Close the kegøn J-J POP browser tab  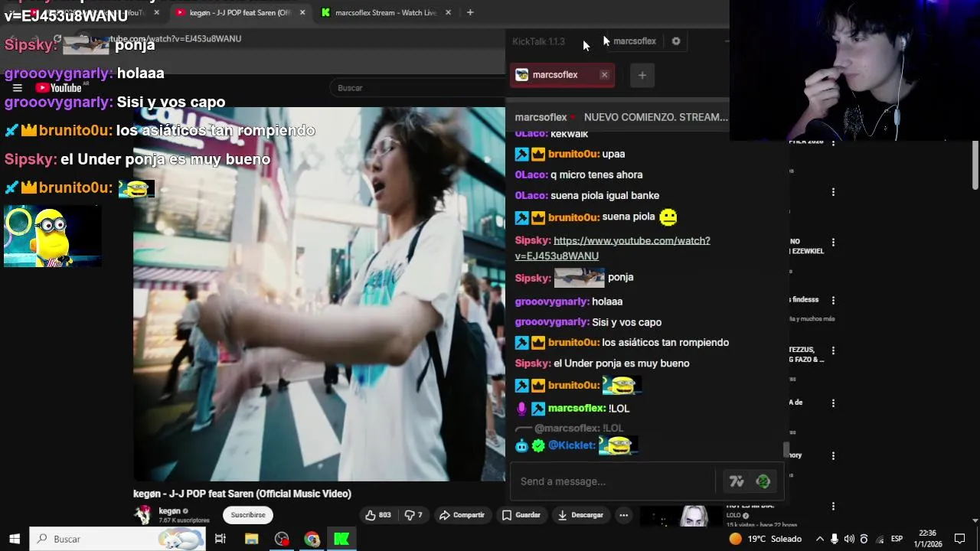click(302, 13)
